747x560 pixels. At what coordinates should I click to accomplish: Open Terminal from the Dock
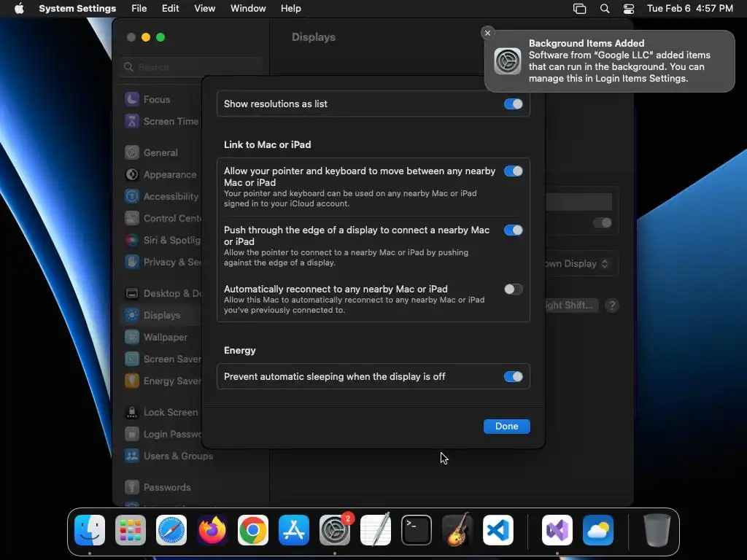click(x=417, y=530)
